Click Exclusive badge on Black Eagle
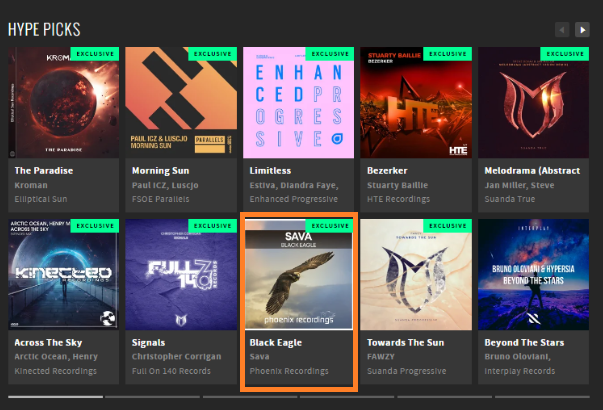 (x=330, y=226)
